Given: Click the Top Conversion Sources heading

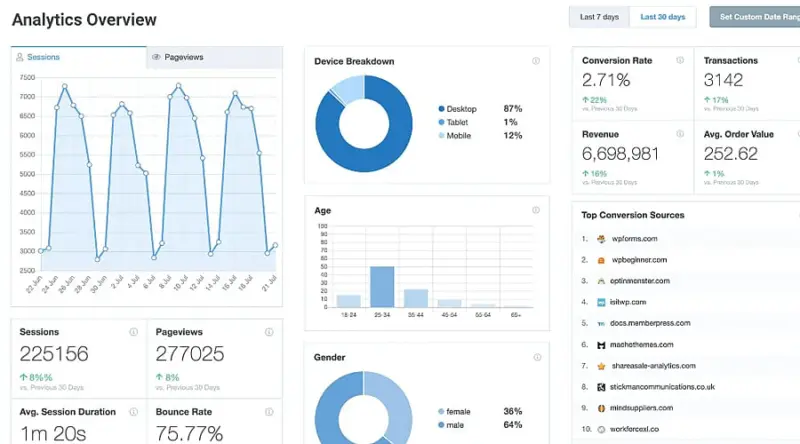Looking at the screenshot, I should tap(633, 215).
